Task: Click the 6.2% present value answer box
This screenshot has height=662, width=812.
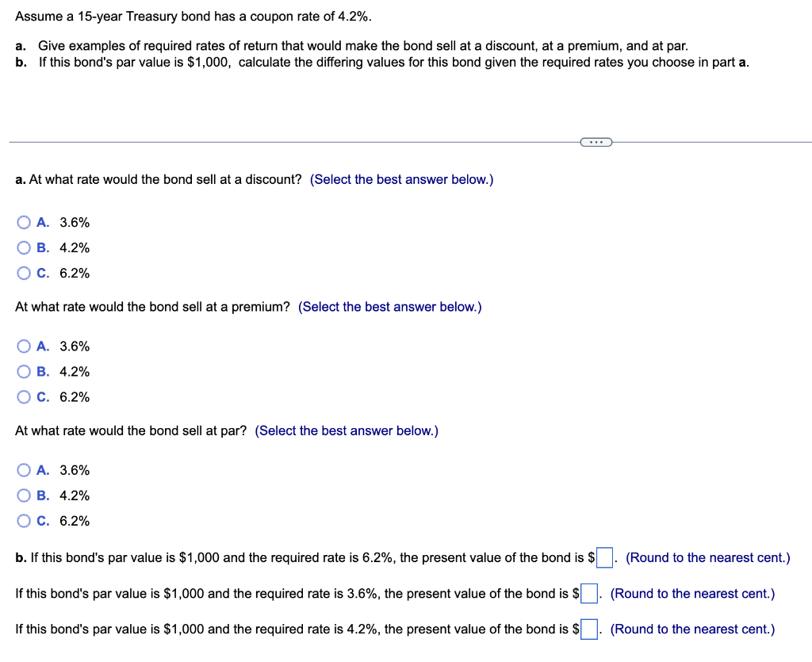Action: tap(604, 557)
